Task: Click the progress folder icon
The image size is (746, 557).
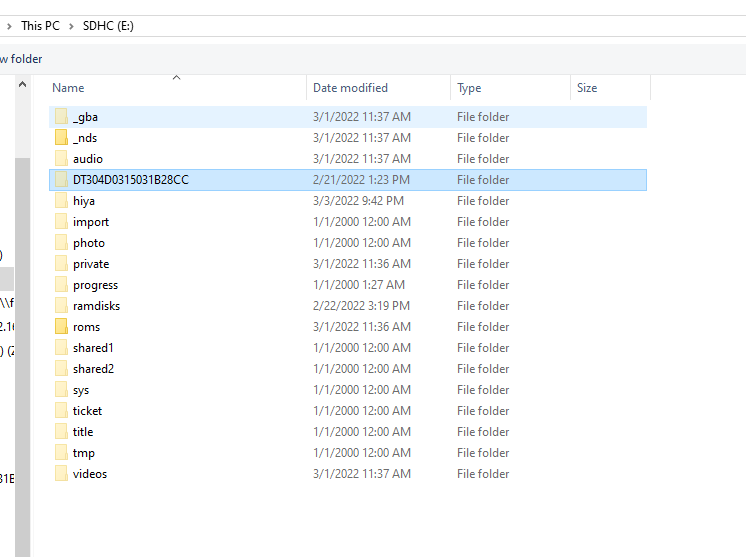Action: point(61,284)
